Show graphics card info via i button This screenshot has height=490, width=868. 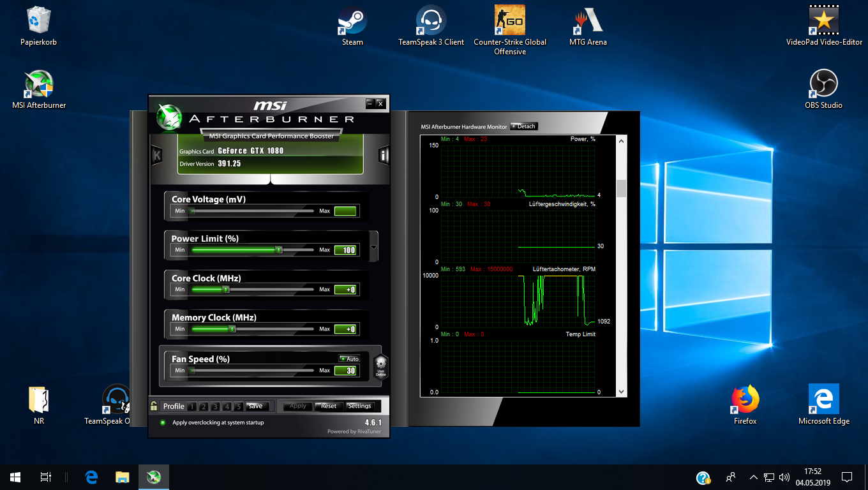(x=384, y=155)
